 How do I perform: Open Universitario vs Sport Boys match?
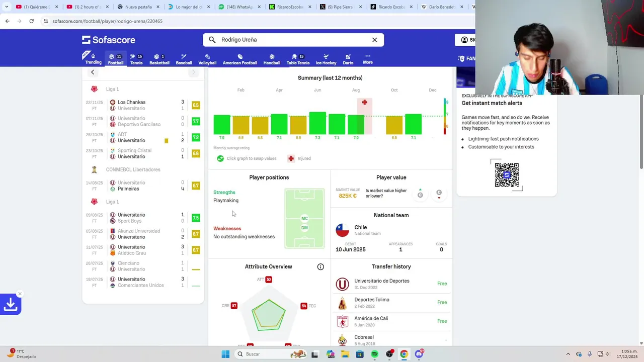(x=143, y=218)
